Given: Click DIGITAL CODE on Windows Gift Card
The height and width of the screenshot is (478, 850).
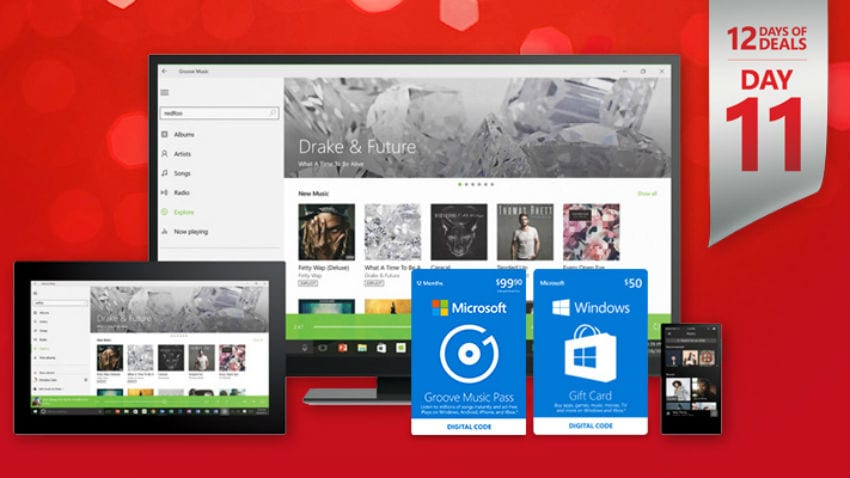Looking at the screenshot, I should coord(590,426).
